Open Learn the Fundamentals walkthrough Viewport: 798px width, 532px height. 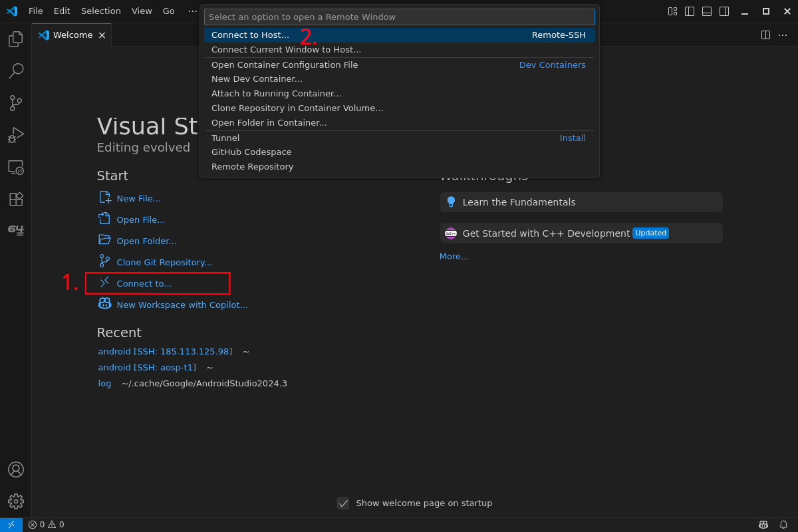pos(581,202)
